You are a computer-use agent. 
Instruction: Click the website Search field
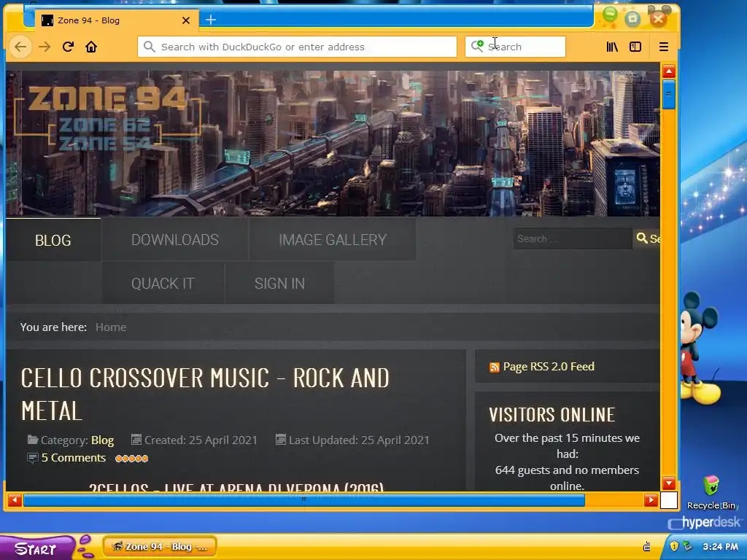pyautogui.click(x=572, y=238)
